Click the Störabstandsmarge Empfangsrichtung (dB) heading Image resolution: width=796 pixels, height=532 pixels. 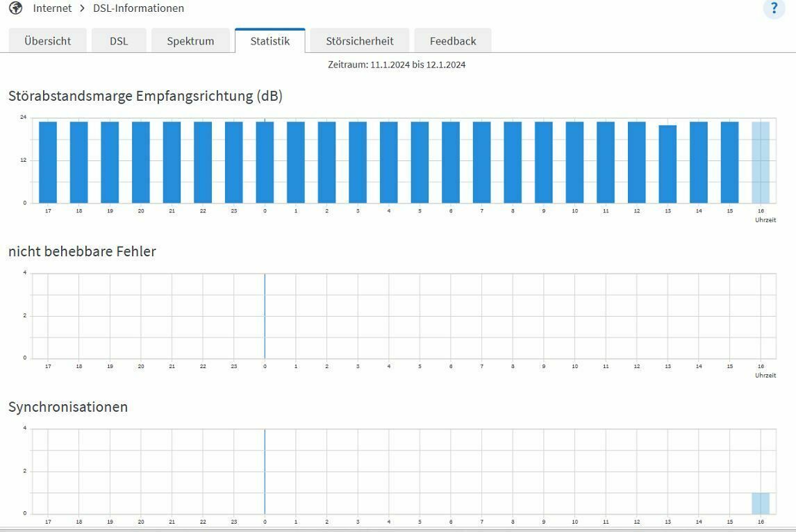coord(145,96)
